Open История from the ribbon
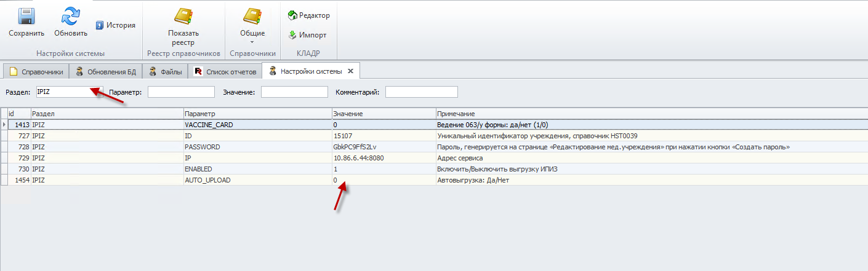Image resolution: width=868 pixels, height=271 pixels. (x=115, y=25)
